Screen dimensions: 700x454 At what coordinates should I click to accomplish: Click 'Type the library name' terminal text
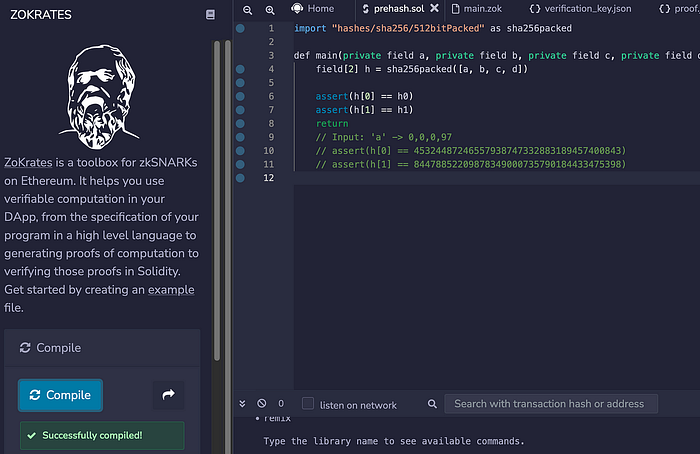[x=394, y=441]
